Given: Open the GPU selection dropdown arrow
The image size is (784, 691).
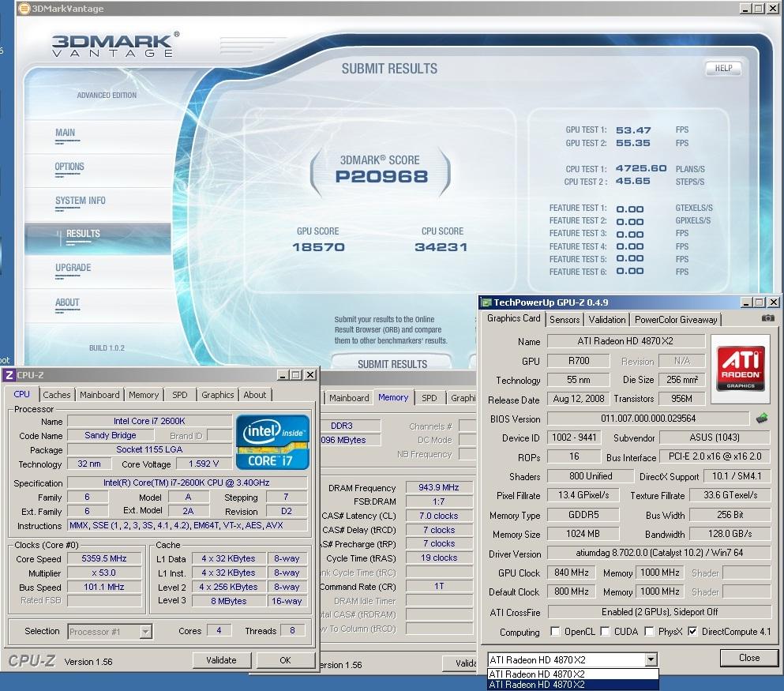Looking at the screenshot, I should coord(651,660).
